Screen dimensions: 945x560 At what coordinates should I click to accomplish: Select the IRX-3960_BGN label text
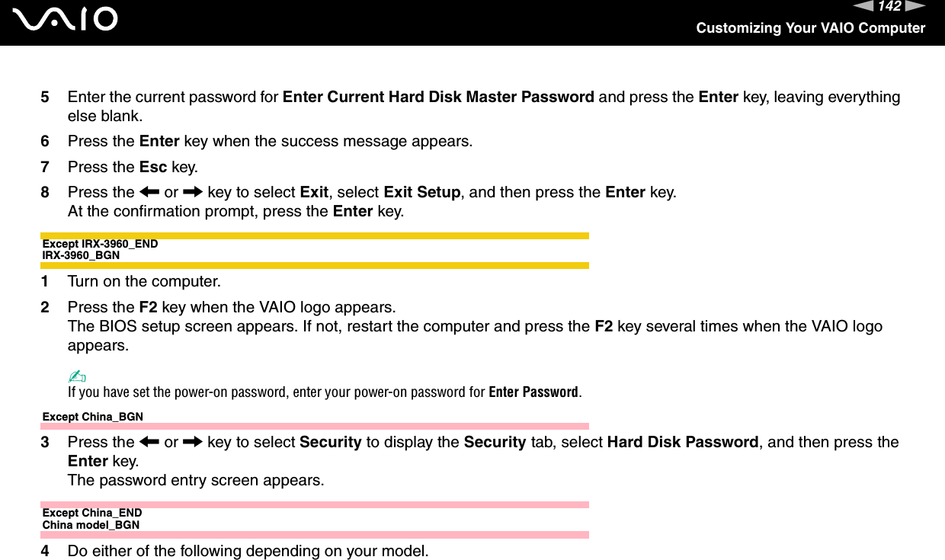pyautogui.click(x=81, y=255)
